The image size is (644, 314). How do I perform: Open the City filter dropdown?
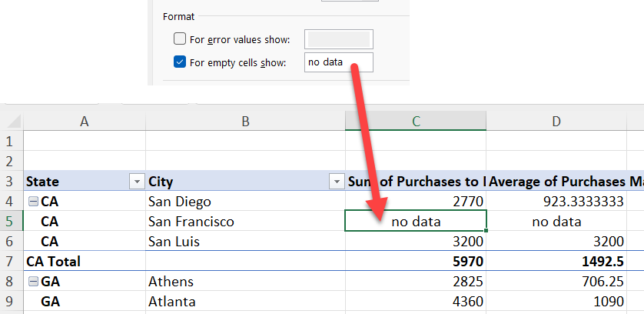point(337,181)
